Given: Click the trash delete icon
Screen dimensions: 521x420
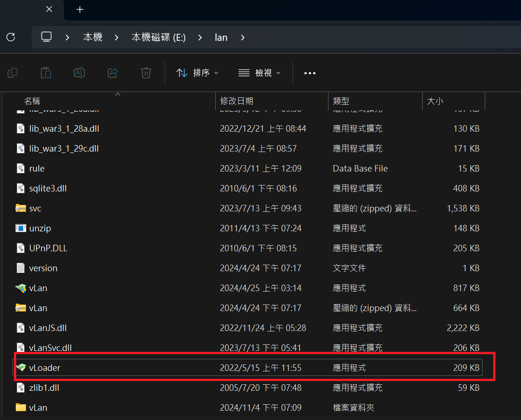Looking at the screenshot, I should 146,73.
